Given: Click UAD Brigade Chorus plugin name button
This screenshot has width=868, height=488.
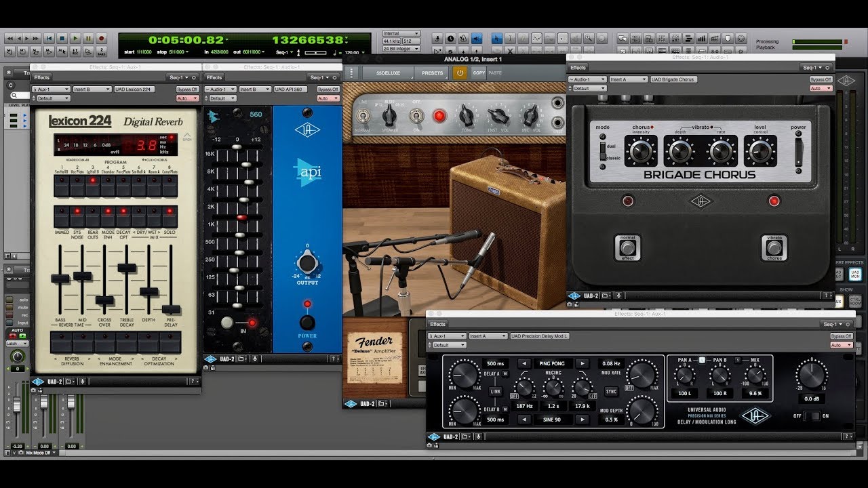Looking at the screenshot, I should [x=673, y=79].
